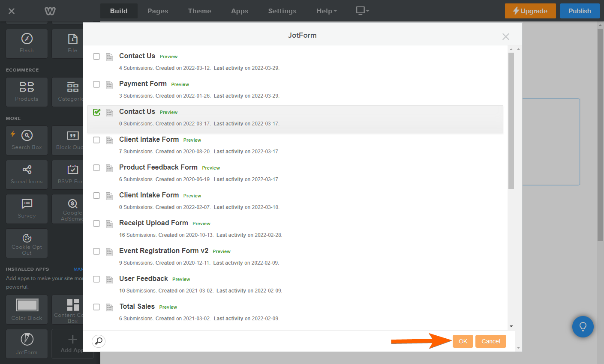Choose the Categories ecommerce element
This screenshot has height=364, width=604.
pos(67,92)
